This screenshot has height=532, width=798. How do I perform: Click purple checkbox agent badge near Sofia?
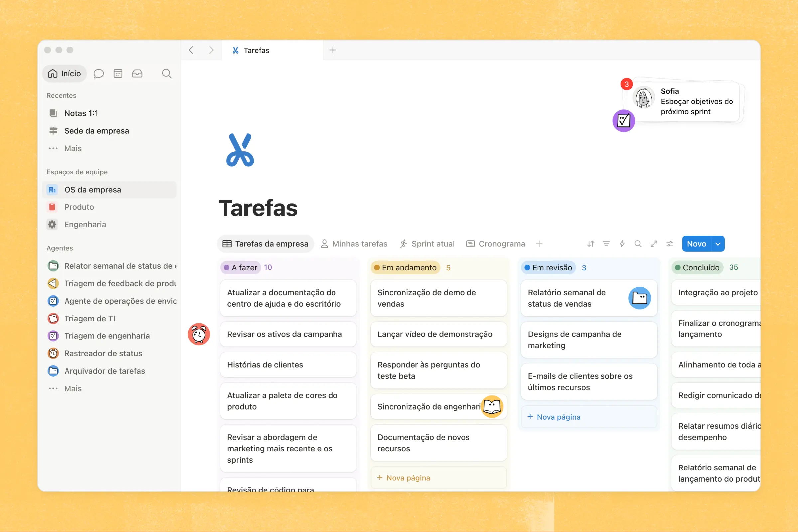(624, 121)
